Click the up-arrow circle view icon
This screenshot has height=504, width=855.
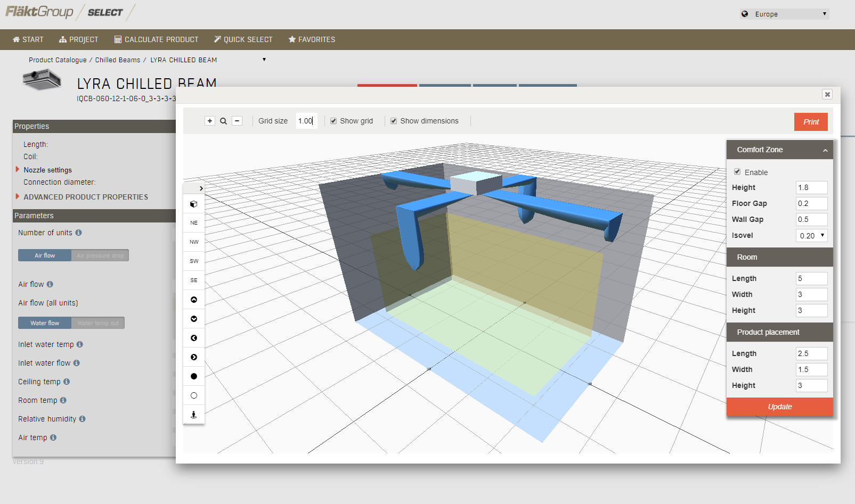click(x=194, y=300)
